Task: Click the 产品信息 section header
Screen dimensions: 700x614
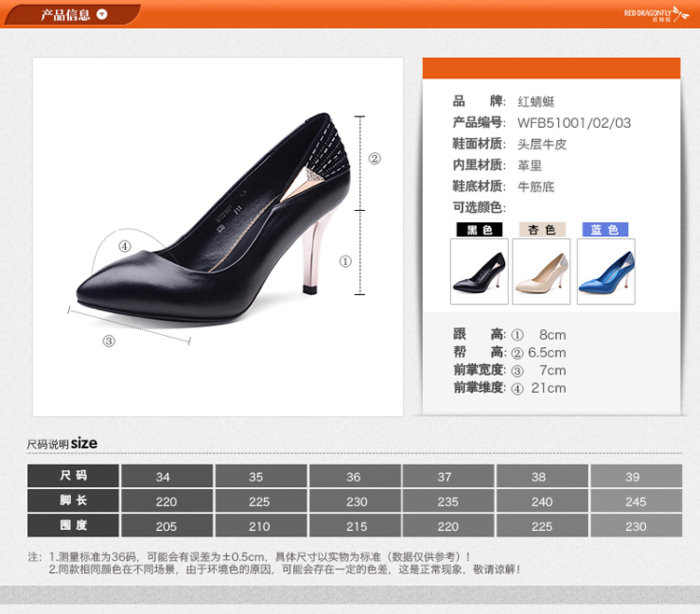Action: (x=65, y=14)
